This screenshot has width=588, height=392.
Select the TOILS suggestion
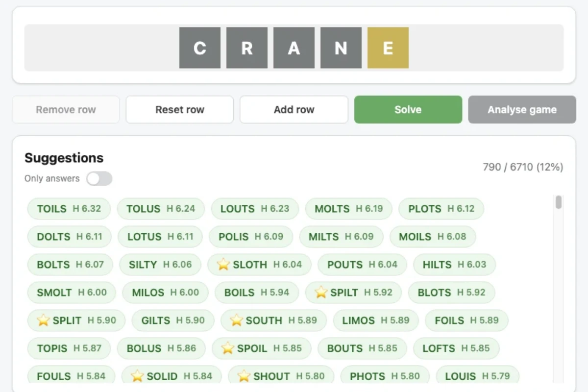click(69, 209)
